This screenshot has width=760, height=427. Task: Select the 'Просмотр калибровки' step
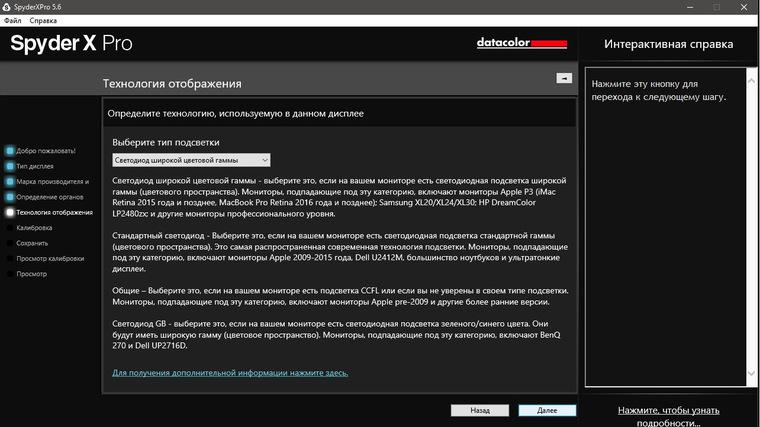50,258
